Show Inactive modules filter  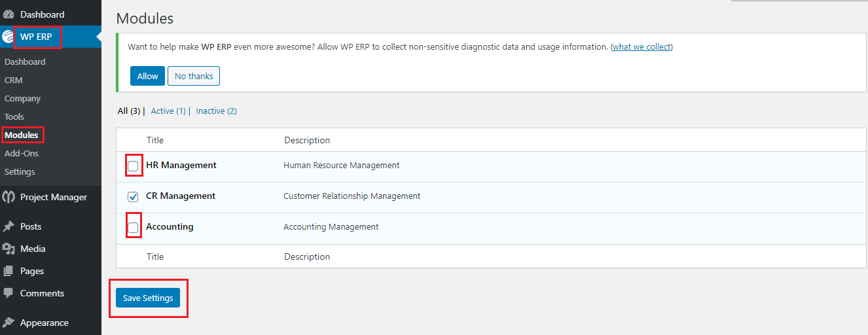pos(216,111)
